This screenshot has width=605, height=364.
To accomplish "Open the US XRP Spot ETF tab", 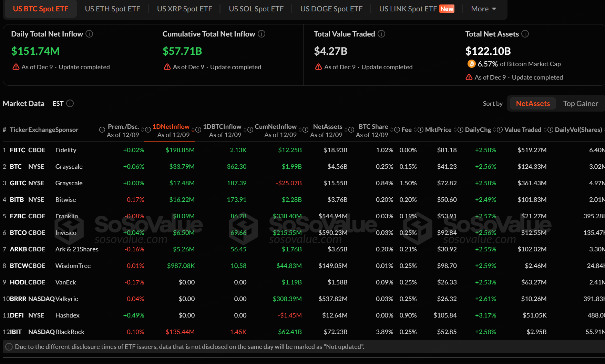I will click(185, 9).
